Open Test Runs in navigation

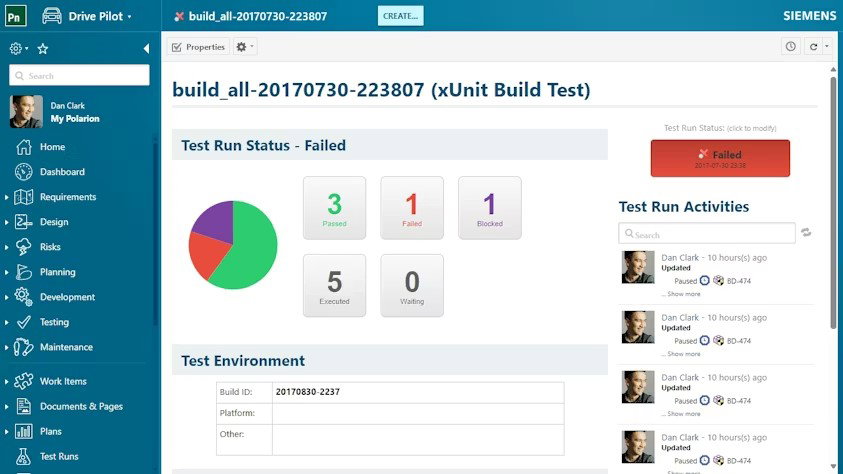pyautogui.click(x=59, y=456)
